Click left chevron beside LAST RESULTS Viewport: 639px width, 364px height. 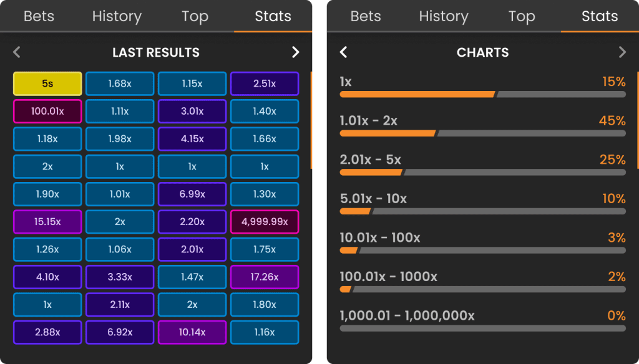pos(17,52)
